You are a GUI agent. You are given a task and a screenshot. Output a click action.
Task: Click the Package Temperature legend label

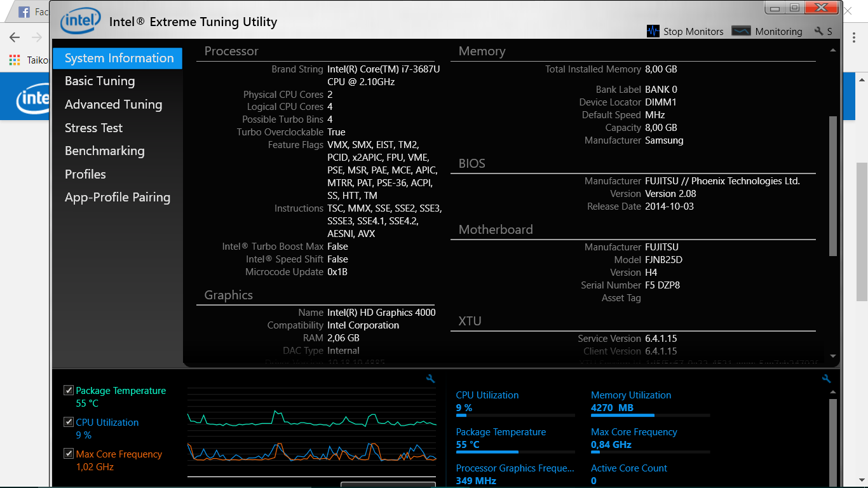[121, 391]
